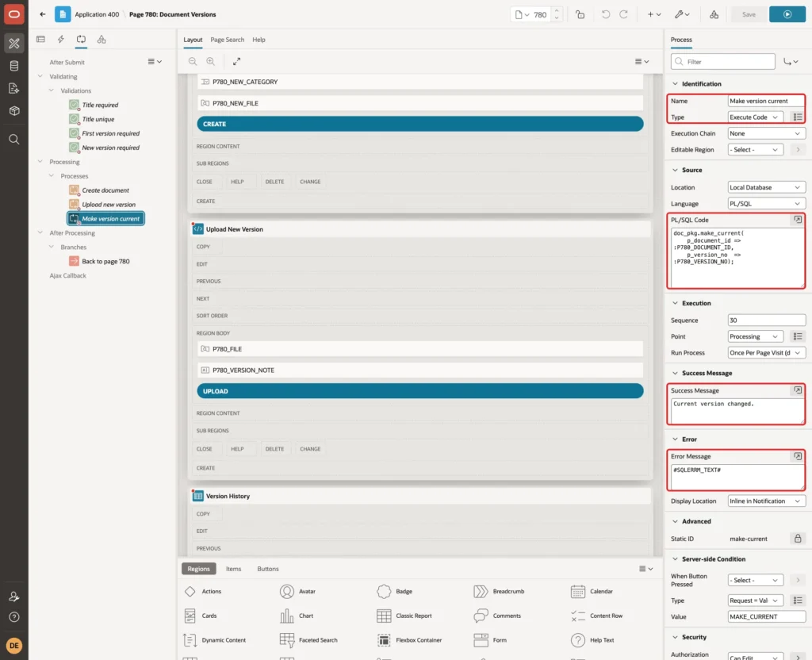This screenshot has height=660, width=812.
Task: Collapse the Success Message section
Action: point(675,373)
